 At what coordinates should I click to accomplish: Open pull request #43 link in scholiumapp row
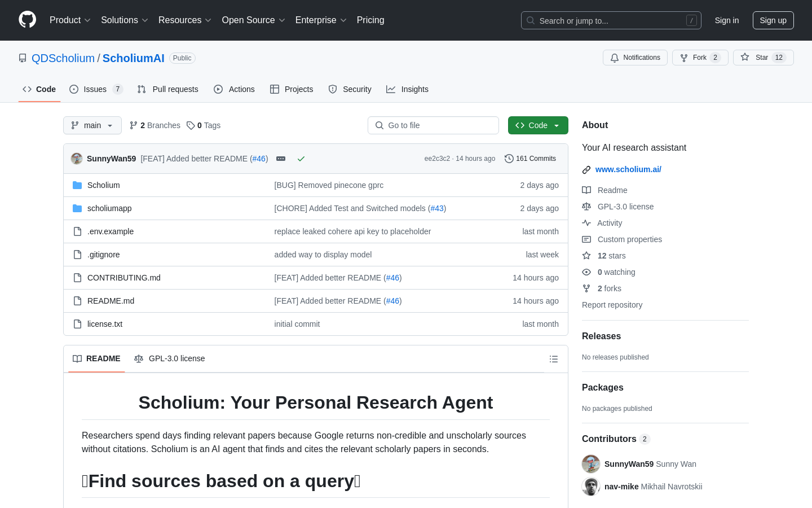437,208
